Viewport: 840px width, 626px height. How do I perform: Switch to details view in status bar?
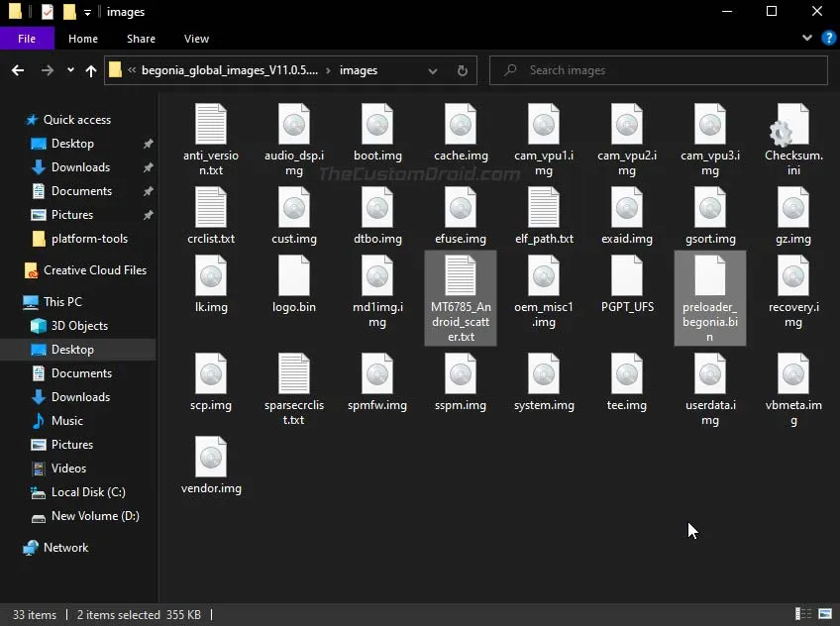click(803, 615)
